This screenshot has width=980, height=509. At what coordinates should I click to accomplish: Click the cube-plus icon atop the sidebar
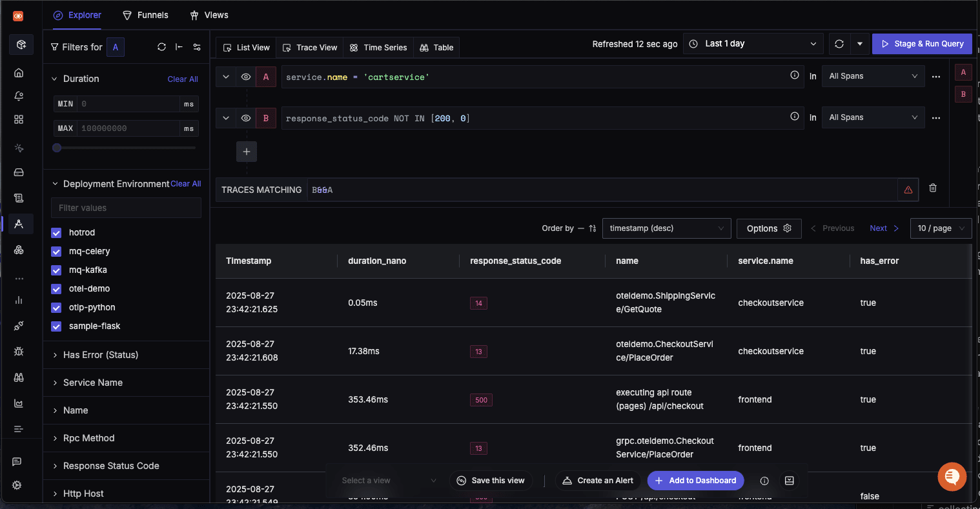click(21, 45)
